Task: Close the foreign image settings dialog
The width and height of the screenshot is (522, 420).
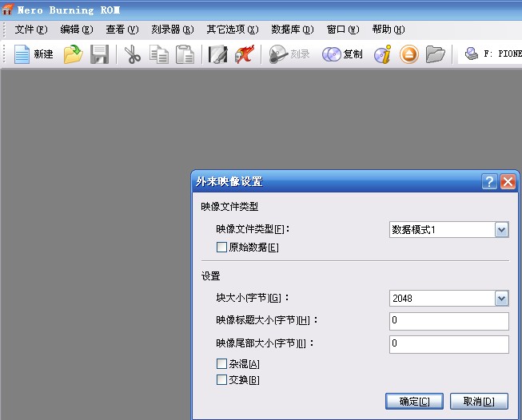Action: point(508,181)
